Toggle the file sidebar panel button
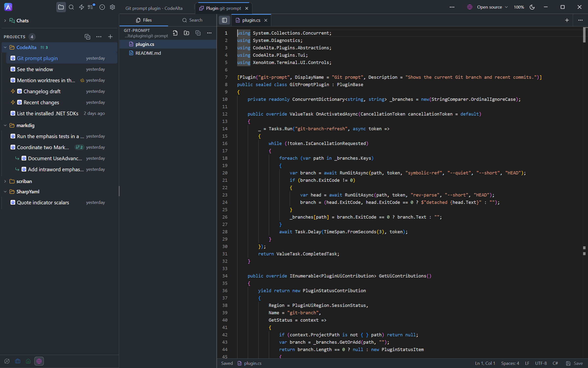This screenshot has width=588, height=368. (x=224, y=20)
